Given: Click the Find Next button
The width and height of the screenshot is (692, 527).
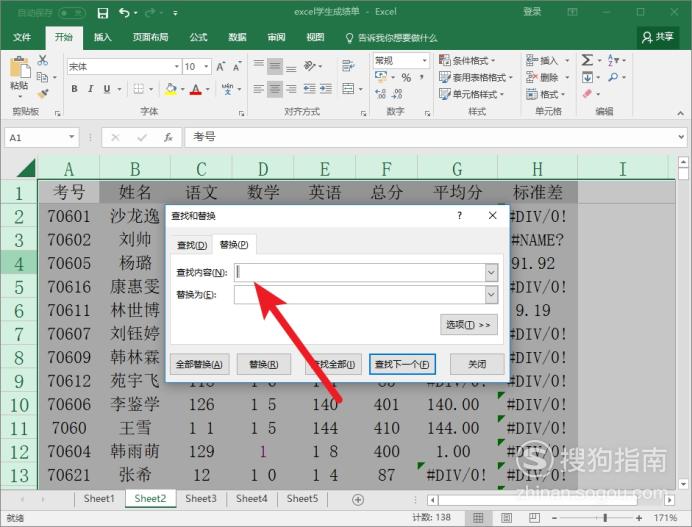Looking at the screenshot, I should click(x=402, y=365).
